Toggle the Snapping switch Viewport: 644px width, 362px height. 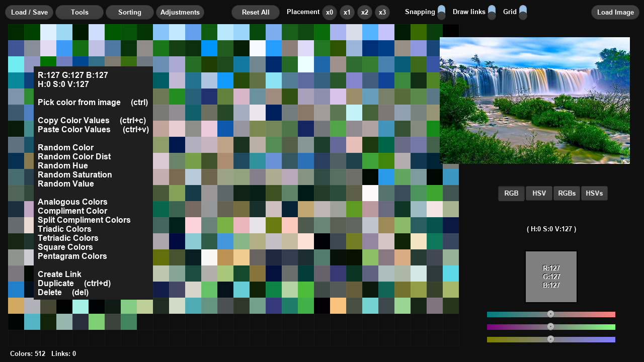(x=441, y=12)
